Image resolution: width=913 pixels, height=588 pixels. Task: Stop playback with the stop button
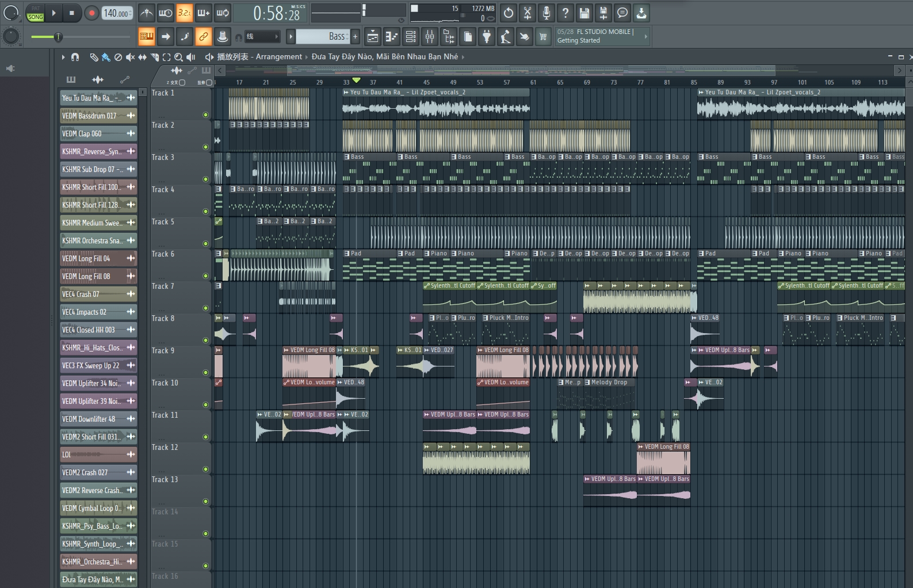[71, 13]
